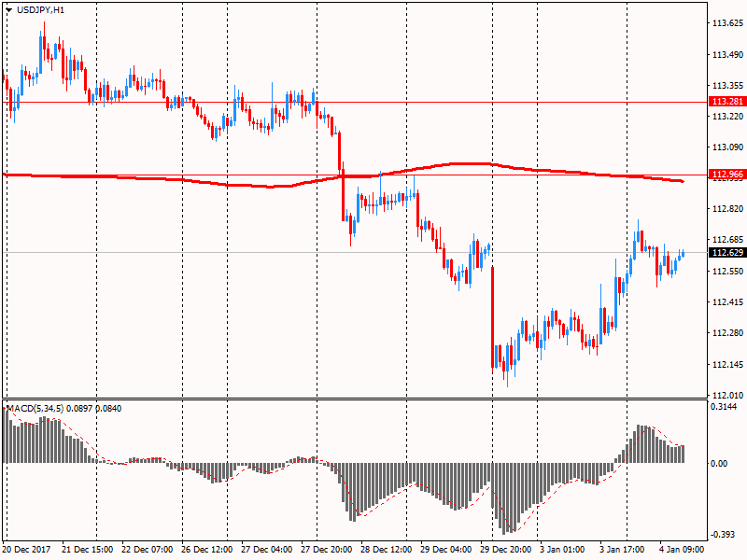
Task: Select the 4 Jan 09:00 time label
Action: pyautogui.click(x=682, y=550)
